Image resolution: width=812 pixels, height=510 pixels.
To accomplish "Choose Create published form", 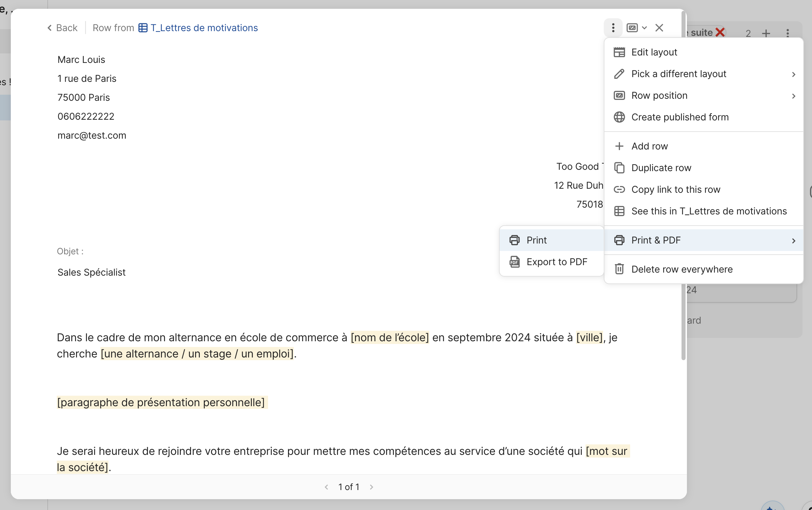I will click(x=679, y=117).
